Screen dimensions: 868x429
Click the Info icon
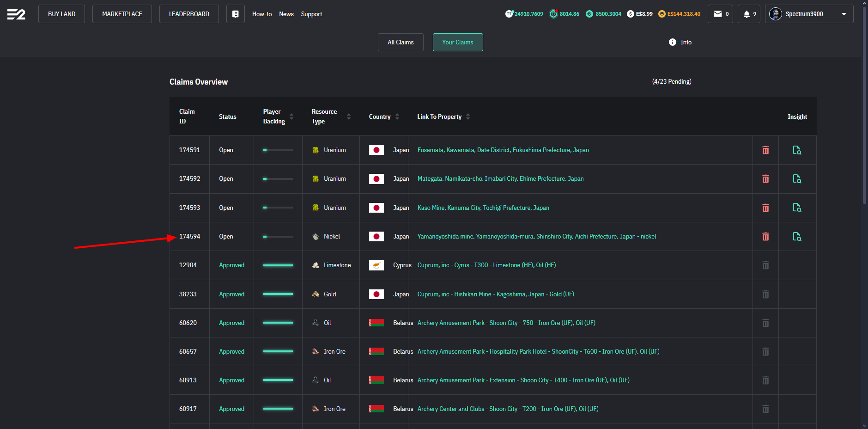coord(672,42)
